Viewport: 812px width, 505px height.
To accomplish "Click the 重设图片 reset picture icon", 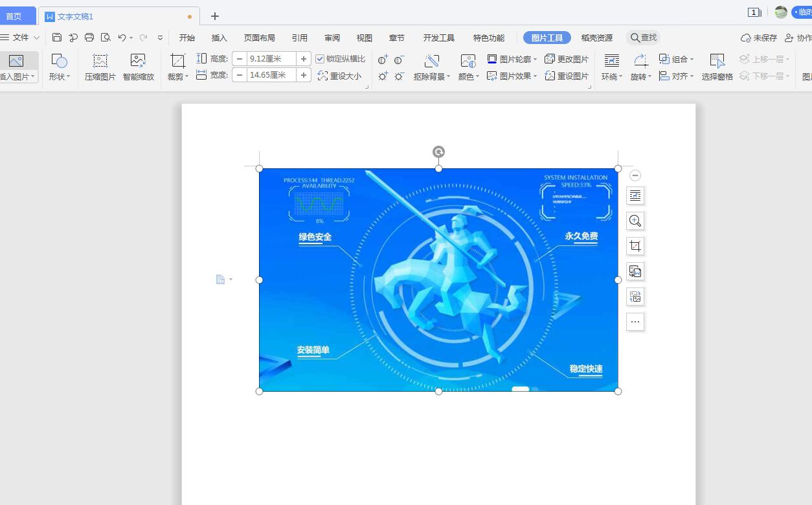I will pos(567,76).
